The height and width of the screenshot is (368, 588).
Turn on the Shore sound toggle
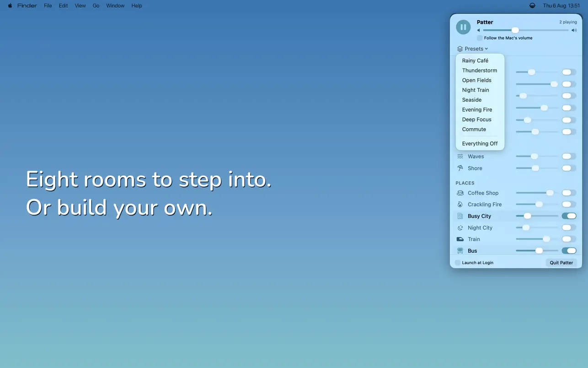569,168
